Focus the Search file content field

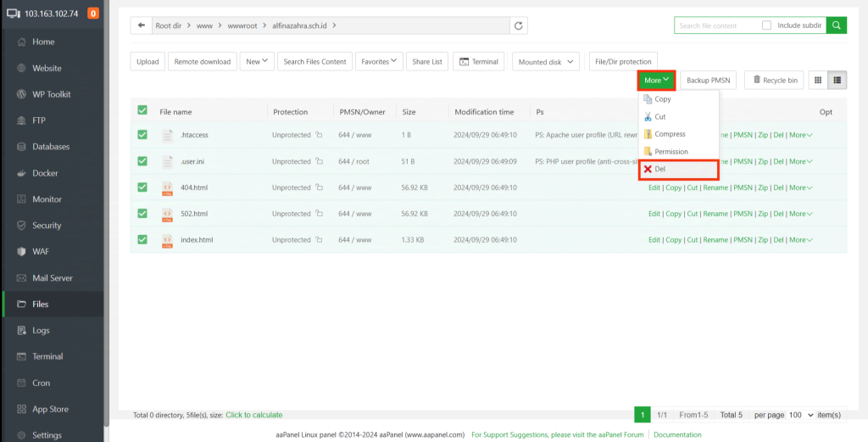pyautogui.click(x=716, y=25)
